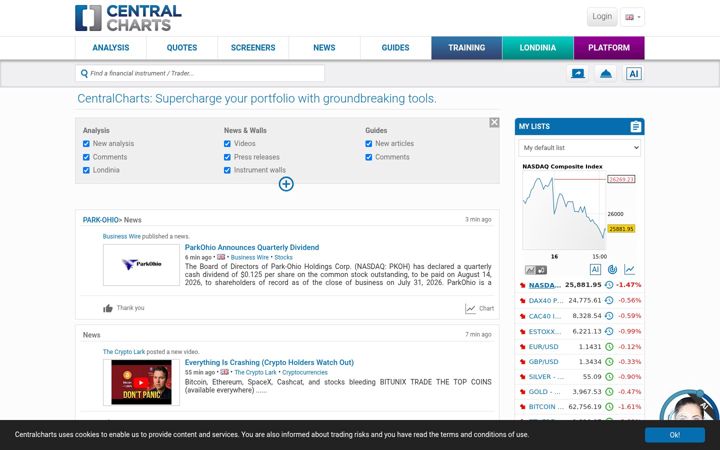Click the plus circle to add filters
Viewport: 720px width, 450px height.
coord(286,184)
